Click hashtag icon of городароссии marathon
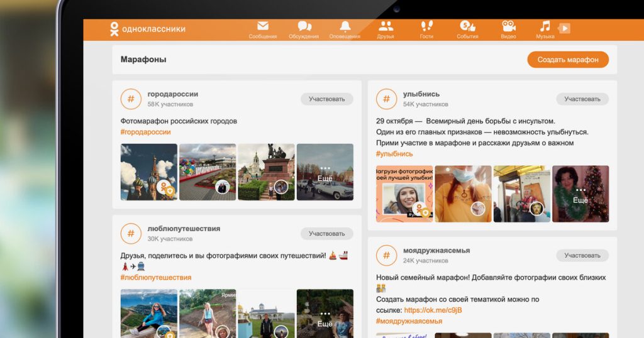The image size is (644, 338). click(x=131, y=99)
